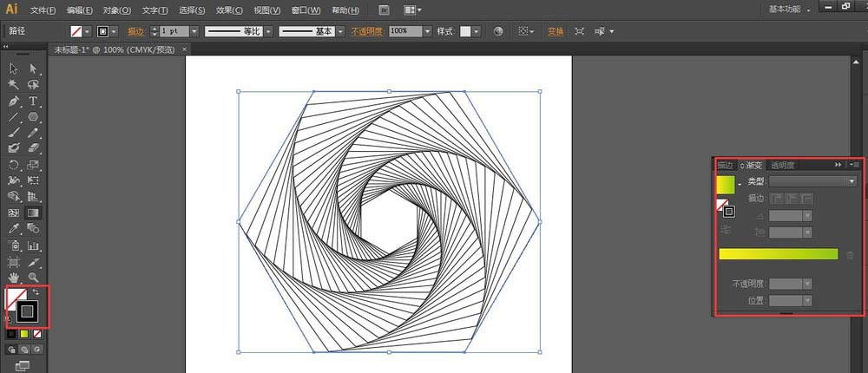Screen dimensions: 868x373
Task: Open the 基本 brush definition dropdown
Action: [x=340, y=31]
